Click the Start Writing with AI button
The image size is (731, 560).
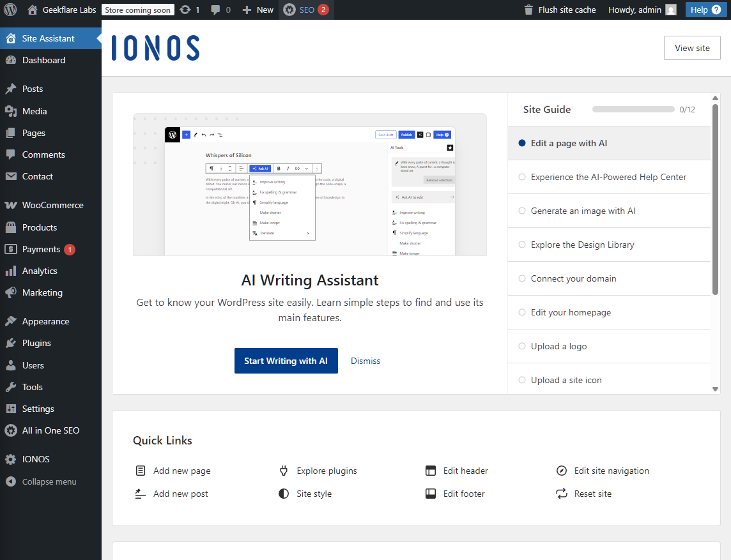click(x=286, y=361)
